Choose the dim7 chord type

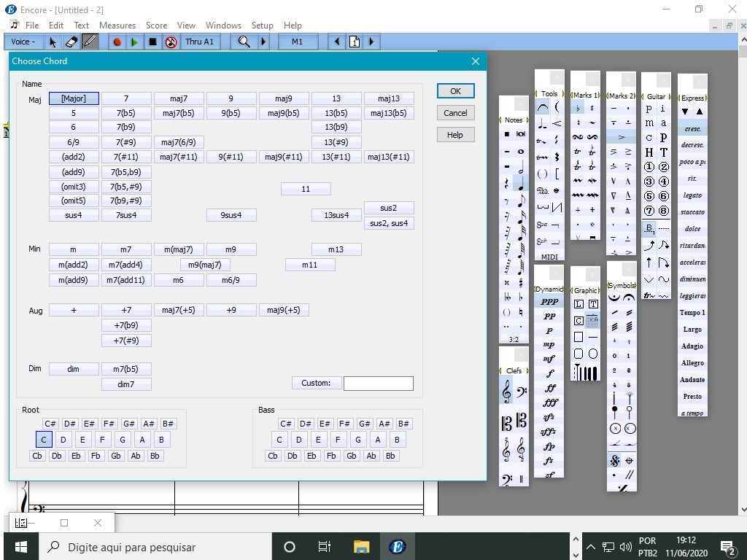[126, 384]
